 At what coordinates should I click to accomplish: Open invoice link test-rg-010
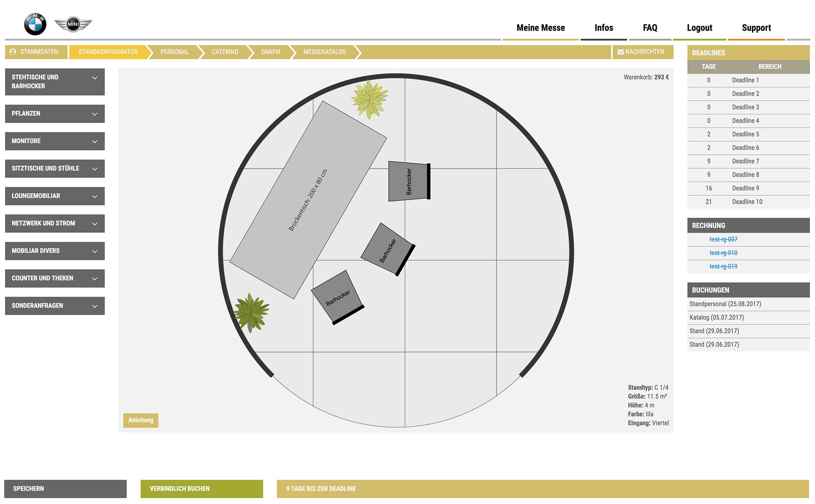723,253
